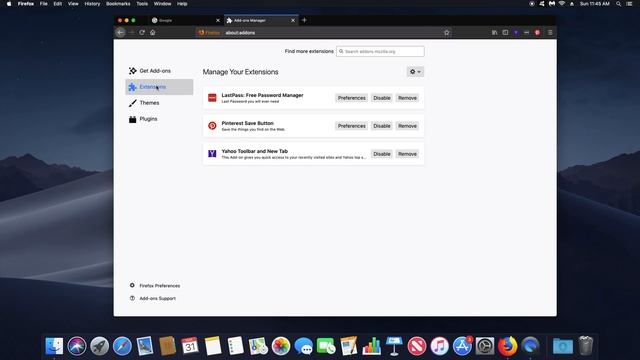
Task: Remove the Pinterest Save Button extension
Action: tap(407, 126)
